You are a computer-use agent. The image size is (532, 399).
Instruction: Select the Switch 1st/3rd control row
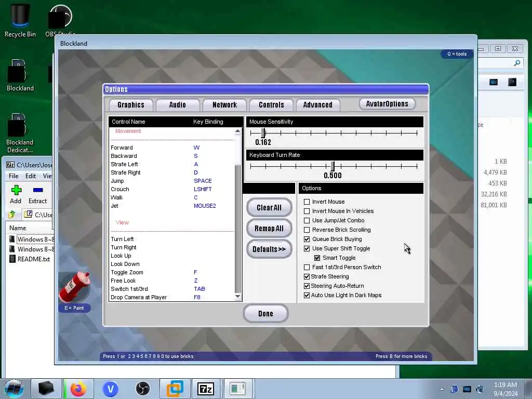click(171, 289)
